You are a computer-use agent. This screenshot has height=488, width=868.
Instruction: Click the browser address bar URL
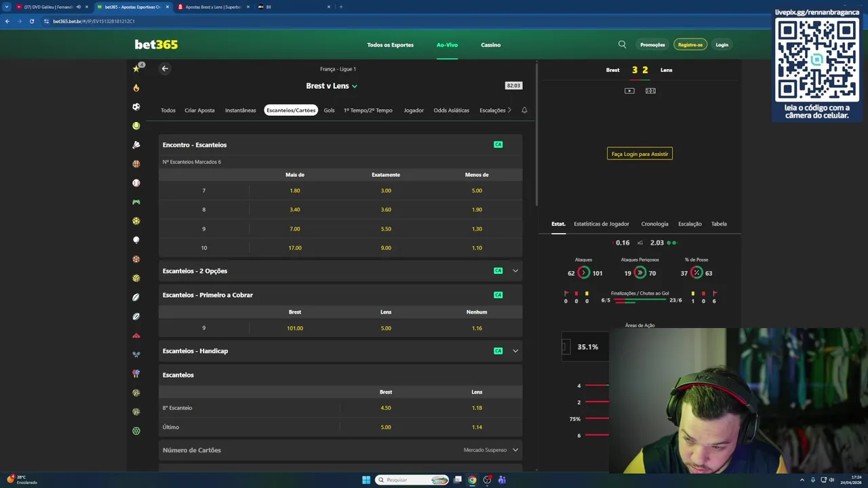94,21
